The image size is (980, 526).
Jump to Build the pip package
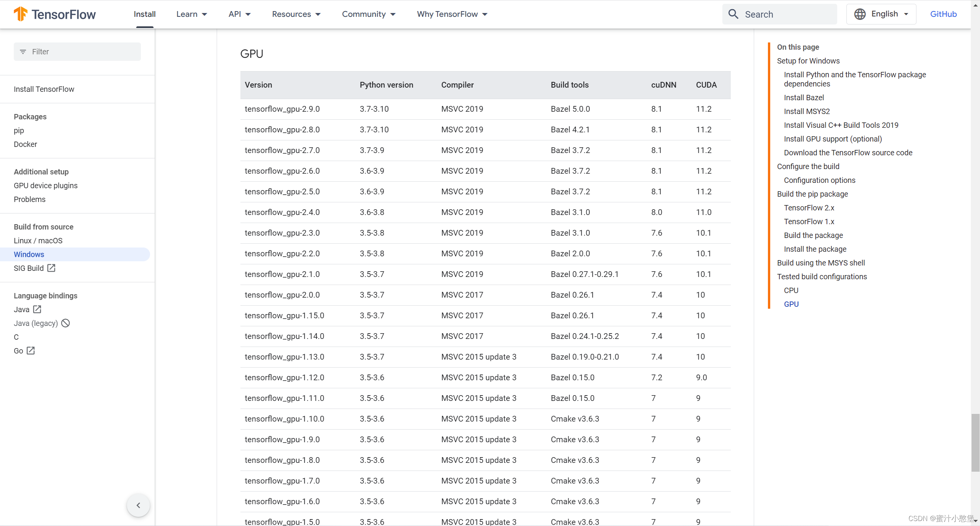click(812, 194)
